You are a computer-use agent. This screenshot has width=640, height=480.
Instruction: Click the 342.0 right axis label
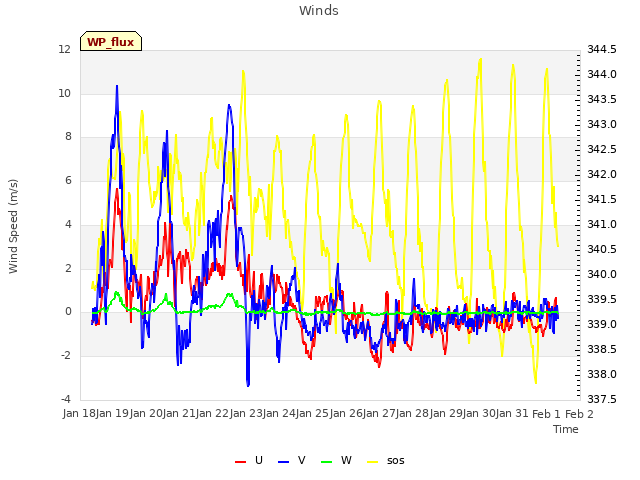click(602, 174)
